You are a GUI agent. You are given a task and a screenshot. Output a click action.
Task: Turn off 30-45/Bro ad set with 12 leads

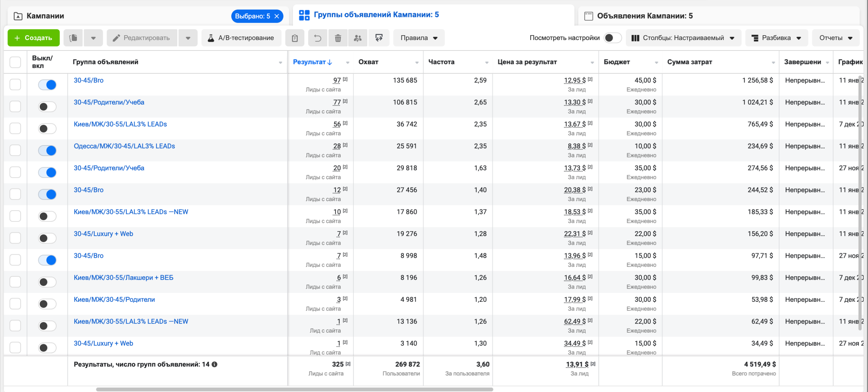click(47, 194)
